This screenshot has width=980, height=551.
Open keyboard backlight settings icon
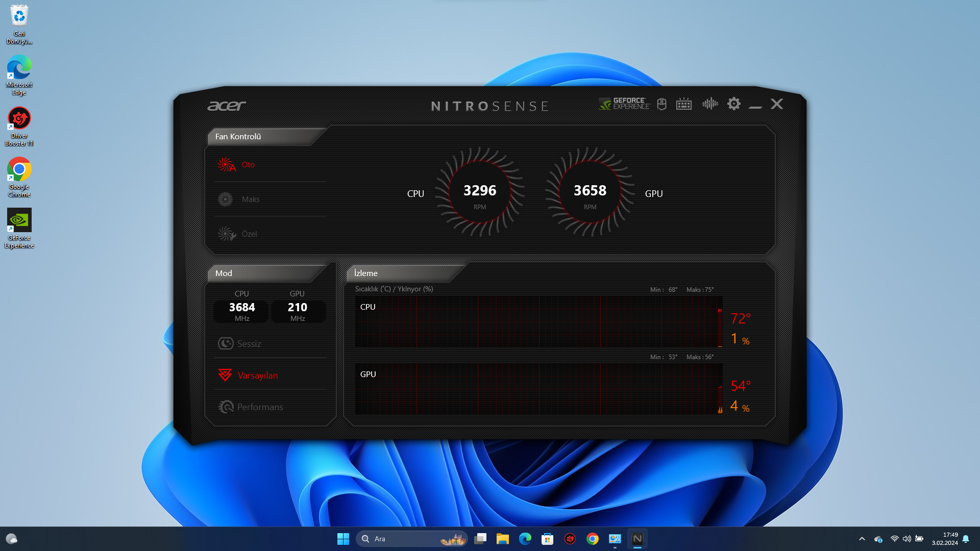pyautogui.click(x=684, y=104)
